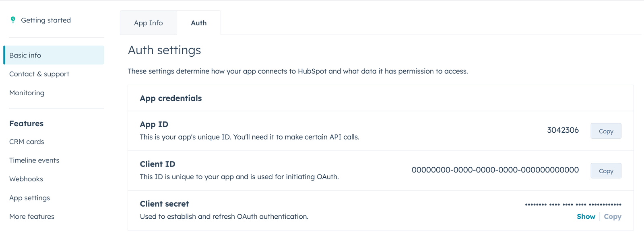This screenshot has width=644, height=236.
Task: Go to Timeline events settings
Action: [34, 160]
